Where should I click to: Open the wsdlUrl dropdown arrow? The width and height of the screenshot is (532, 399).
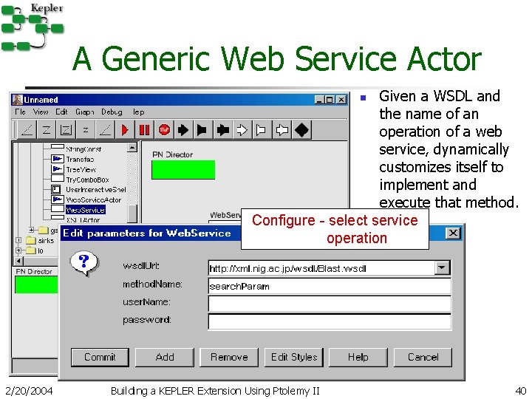click(442, 267)
